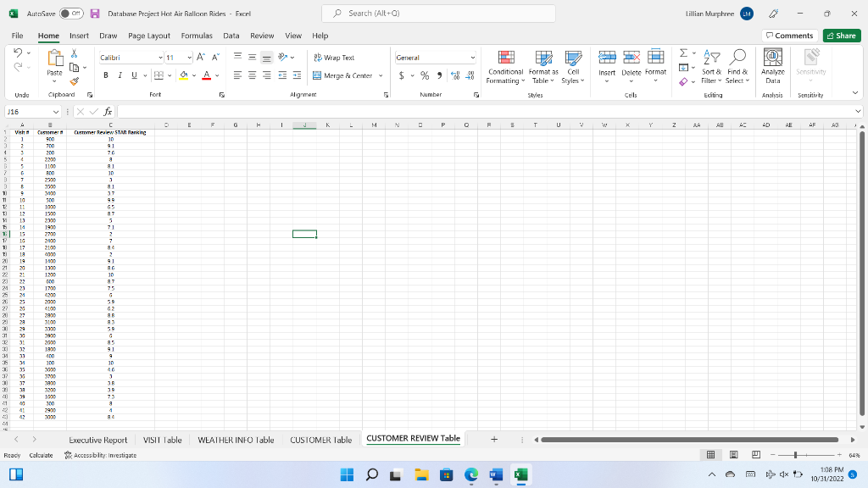Click Increase Font Size icon
868x488 pixels.
tap(201, 57)
